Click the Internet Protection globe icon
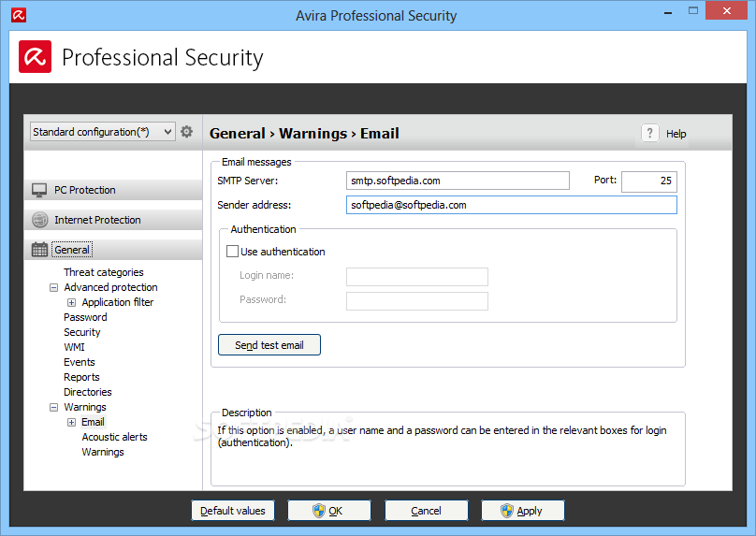756x536 pixels. coord(39,220)
